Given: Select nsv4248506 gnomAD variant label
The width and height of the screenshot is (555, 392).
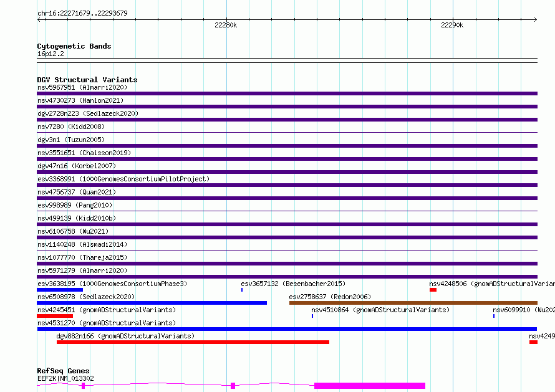Looking at the screenshot, I should click(492, 284).
